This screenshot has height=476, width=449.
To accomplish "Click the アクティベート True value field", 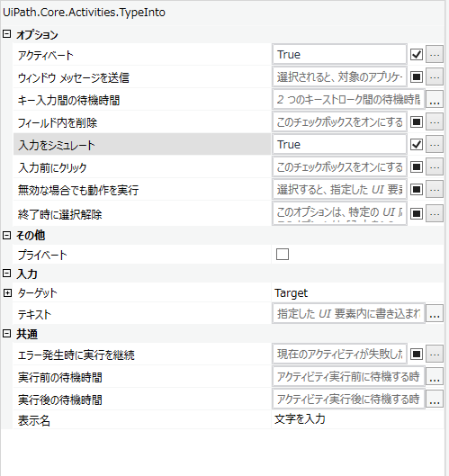I will click(x=339, y=55).
